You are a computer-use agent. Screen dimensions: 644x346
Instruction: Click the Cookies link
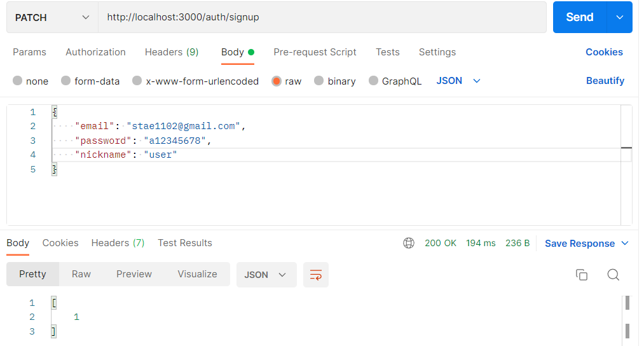point(604,52)
